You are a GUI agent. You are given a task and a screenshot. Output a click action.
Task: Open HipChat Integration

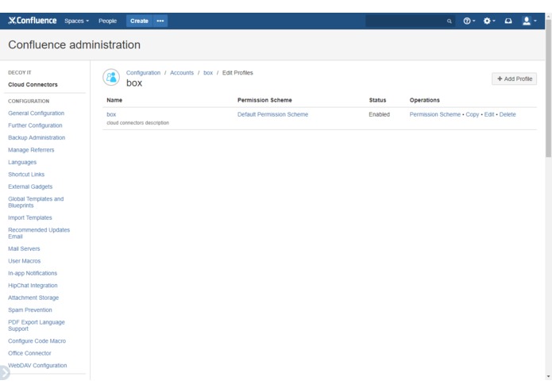click(x=33, y=286)
